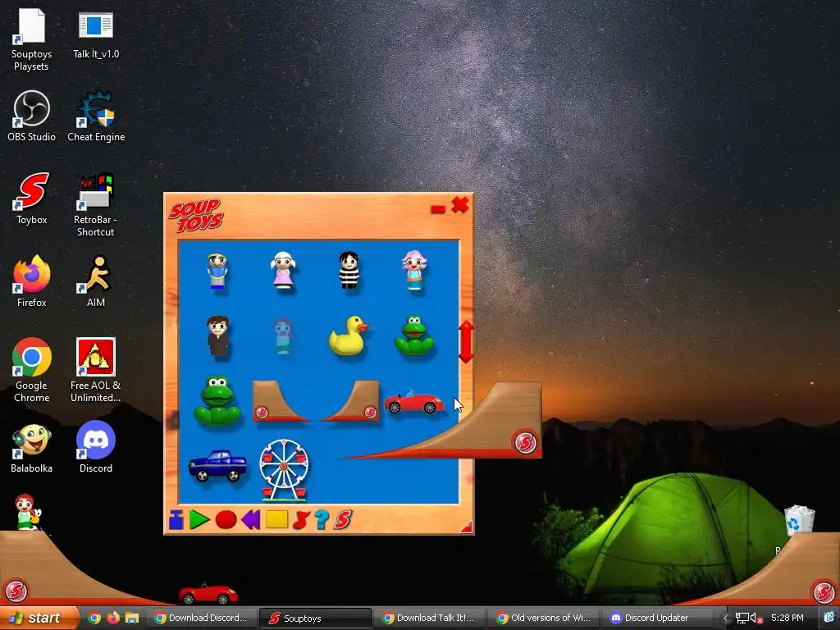Click the left S button on the halfpipe toy
Screen dimensions: 840x630
262,413
